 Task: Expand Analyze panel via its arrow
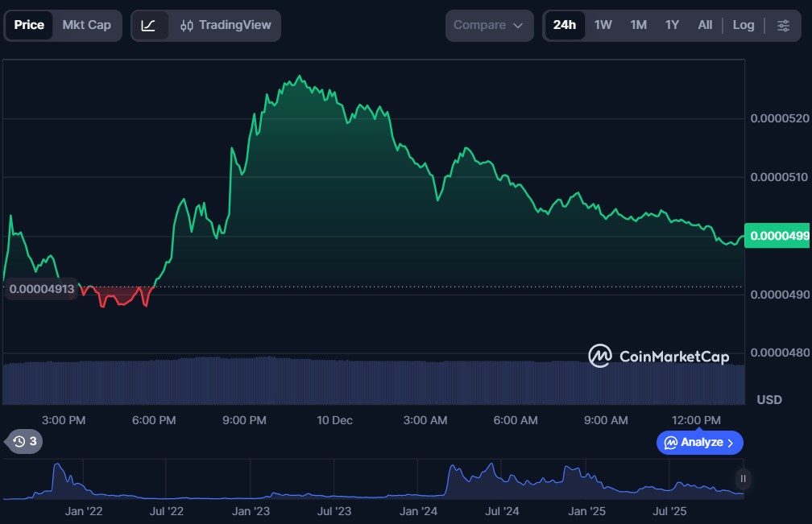point(730,443)
